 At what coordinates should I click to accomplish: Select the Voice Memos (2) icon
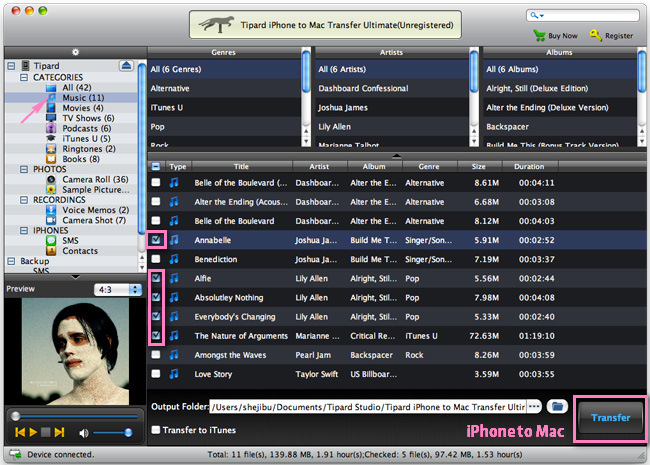coord(51,210)
